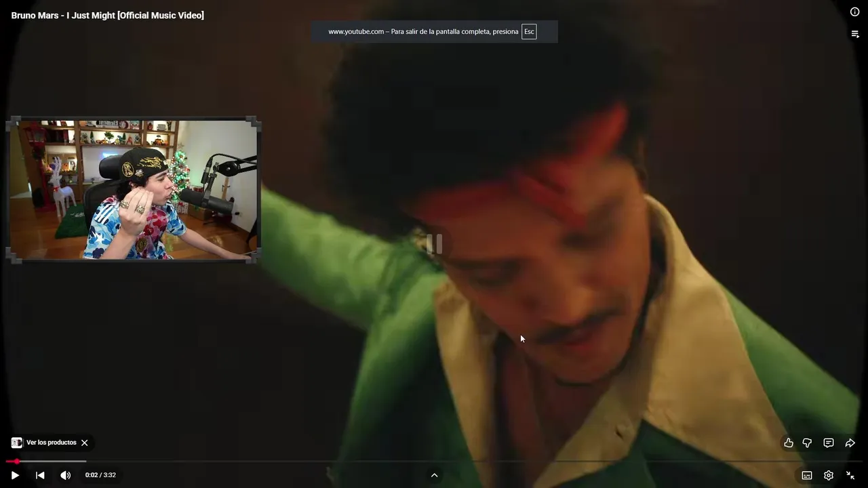The width and height of the screenshot is (868, 488).
Task: Go to previous video with skip-back icon
Action: (40, 475)
